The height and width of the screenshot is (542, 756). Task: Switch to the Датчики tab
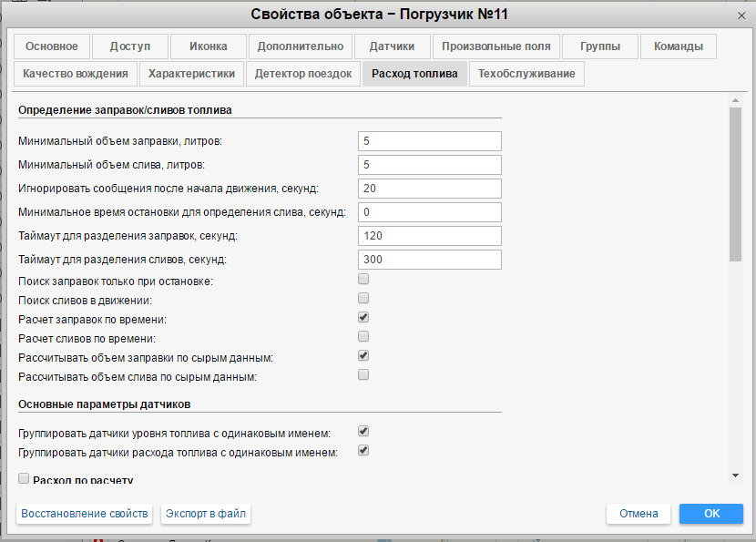tap(392, 46)
